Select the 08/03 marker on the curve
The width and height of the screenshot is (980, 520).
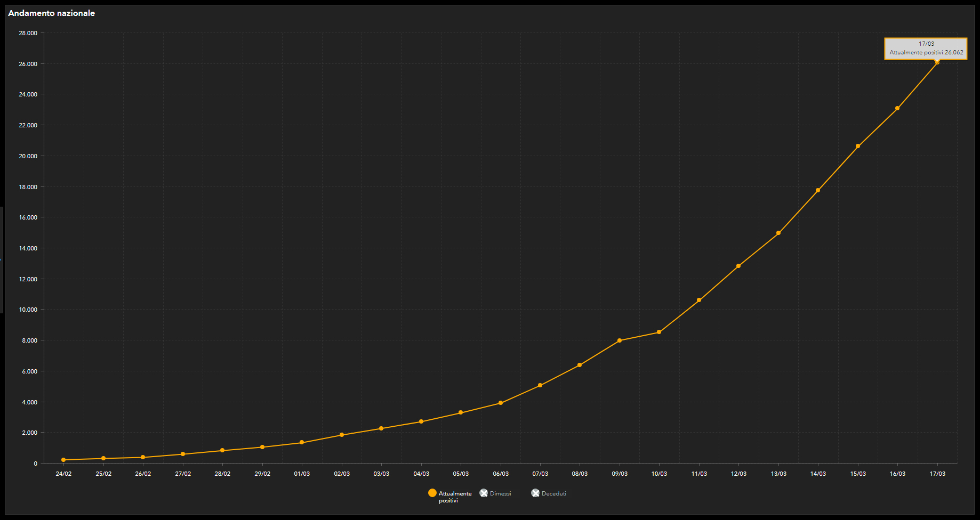[580, 365]
